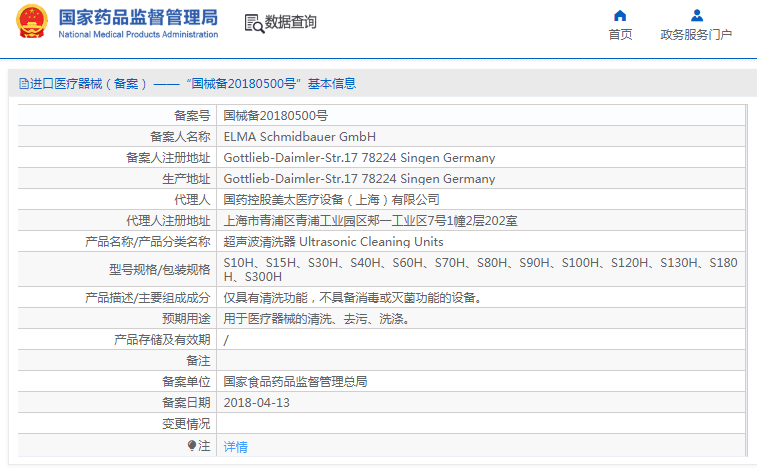This screenshot has width=757, height=469.
Task: Click the 备案人注册地址 address value
Action: [x=359, y=158]
